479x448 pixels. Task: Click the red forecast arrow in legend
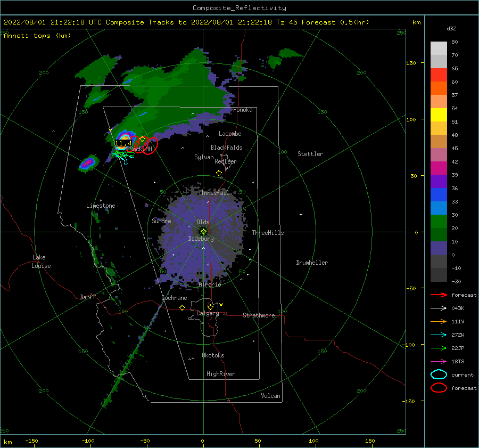click(439, 295)
